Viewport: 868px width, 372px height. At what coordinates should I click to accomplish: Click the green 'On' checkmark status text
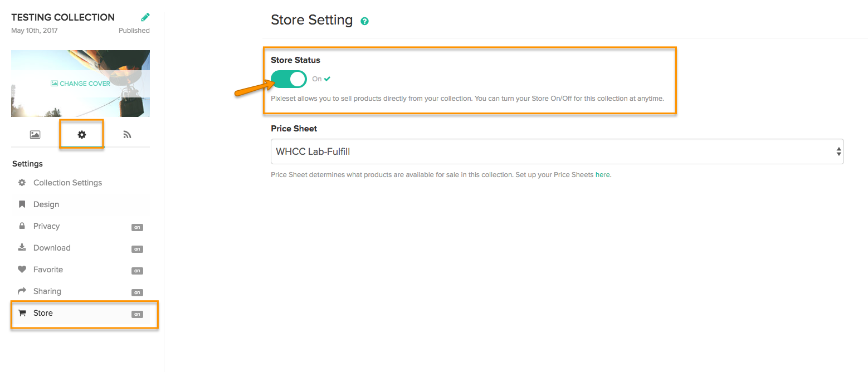[x=321, y=79]
